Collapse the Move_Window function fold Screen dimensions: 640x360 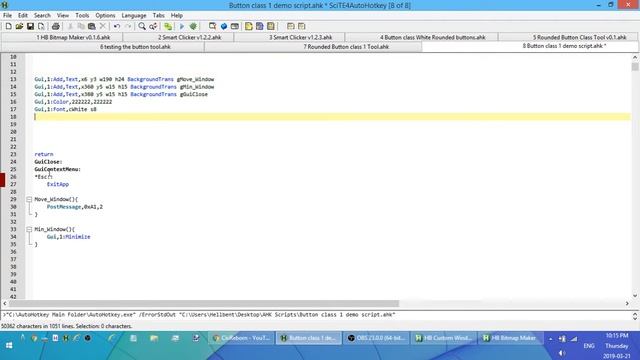(29, 199)
